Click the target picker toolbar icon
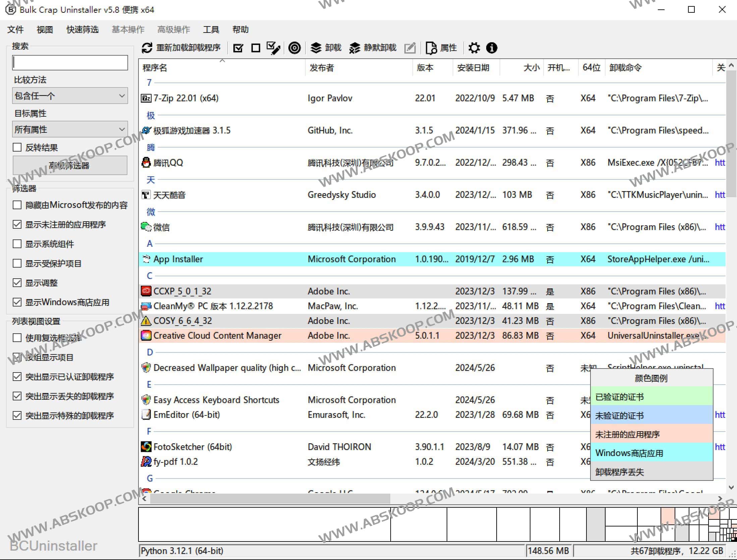The image size is (737, 560). [294, 48]
